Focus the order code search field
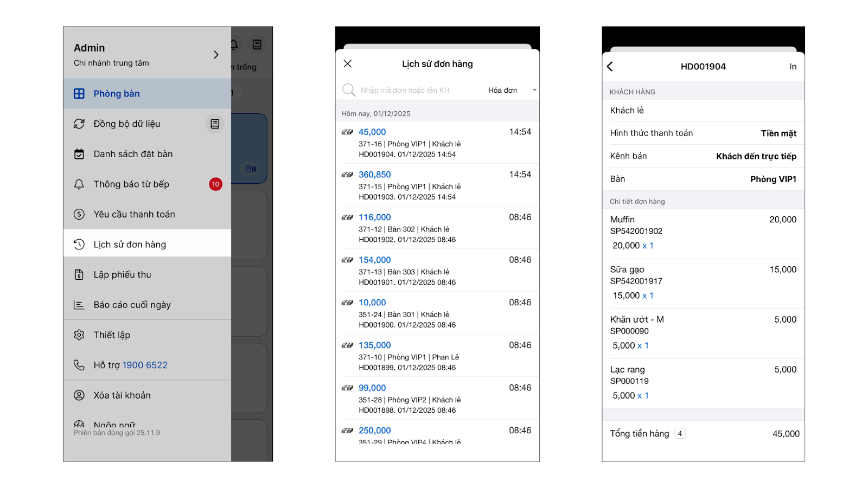This screenshot has height=488, width=868. pos(405,91)
